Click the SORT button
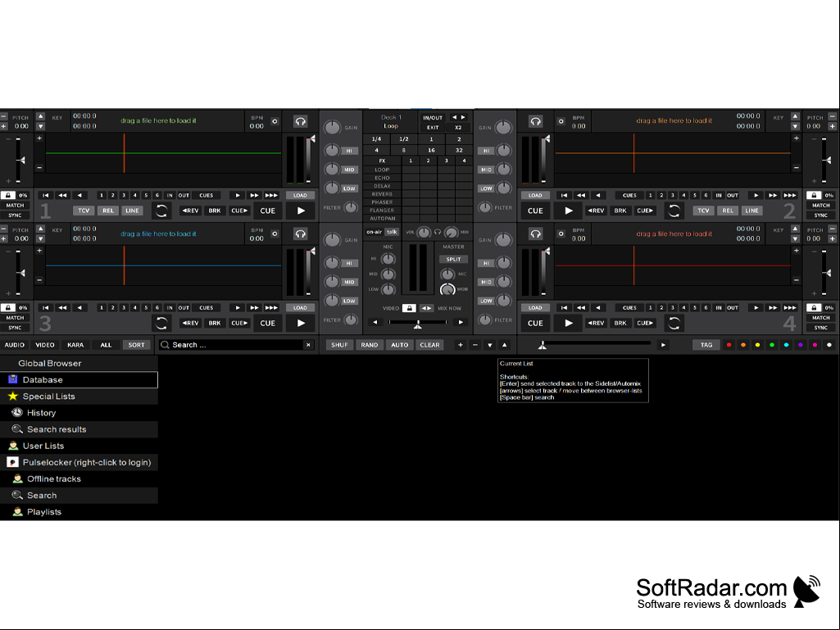This screenshot has height=630, width=840. click(x=136, y=345)
